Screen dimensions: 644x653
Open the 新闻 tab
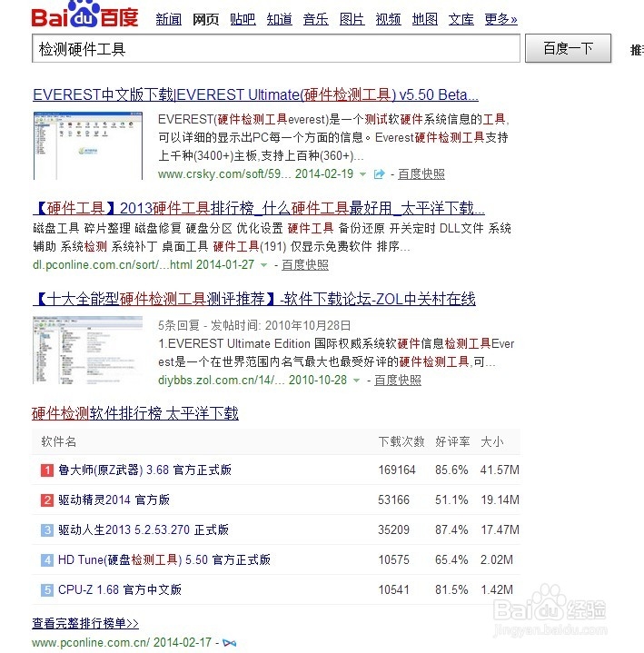[169, 19]
